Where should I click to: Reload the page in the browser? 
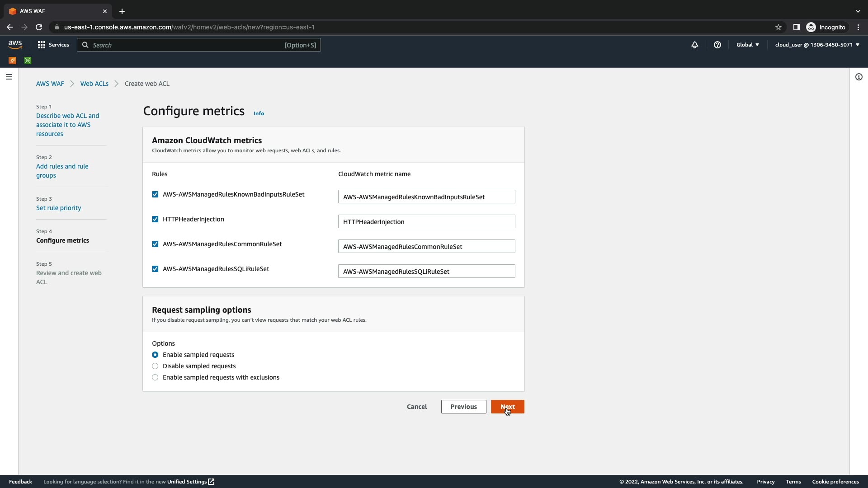[39, 27]
